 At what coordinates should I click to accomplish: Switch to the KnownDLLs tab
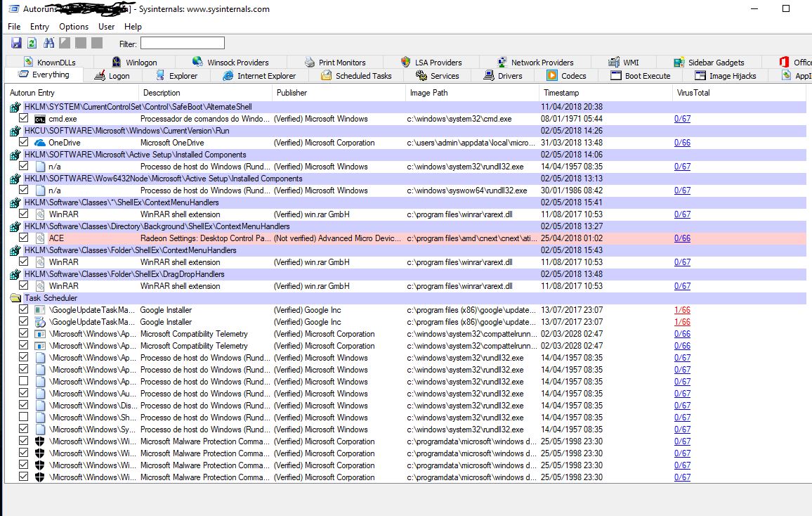(x=51, y=62)
